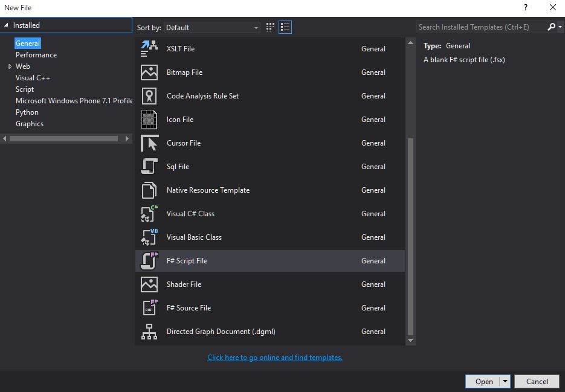Image resolution: width=565 pixels, height=392 pixels.
Task: Pick the Visual C# Class icon
Action: pos(149,214)
